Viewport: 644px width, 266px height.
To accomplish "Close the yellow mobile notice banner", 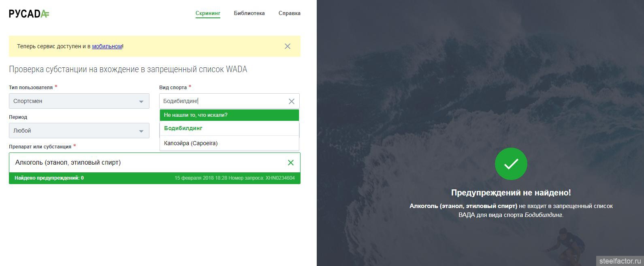I will pos(288,46).
